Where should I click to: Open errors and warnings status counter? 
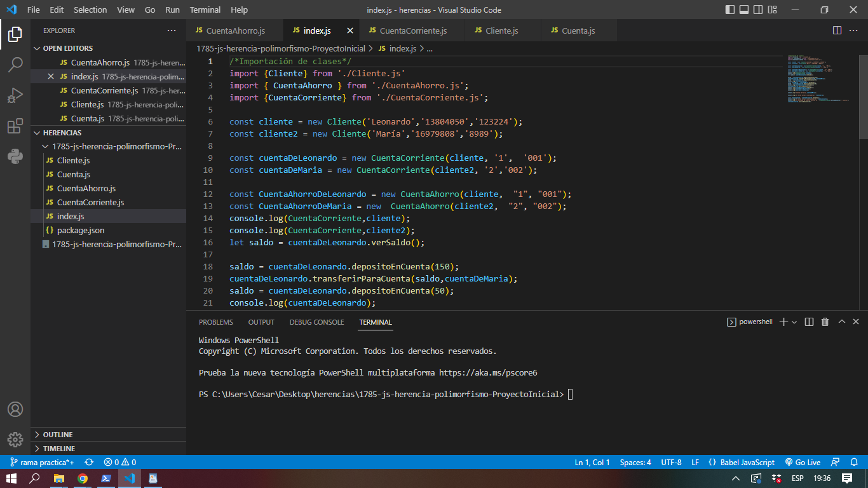coord(120,463)
